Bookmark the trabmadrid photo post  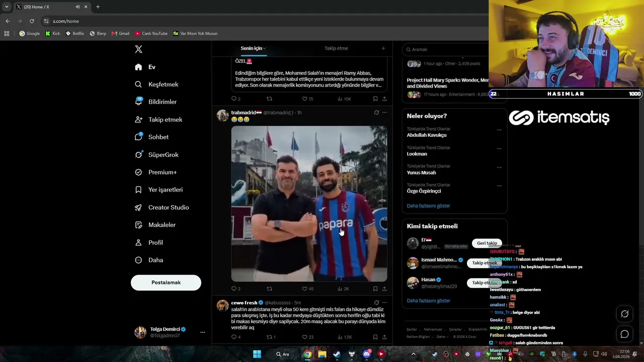coord(375,289)
